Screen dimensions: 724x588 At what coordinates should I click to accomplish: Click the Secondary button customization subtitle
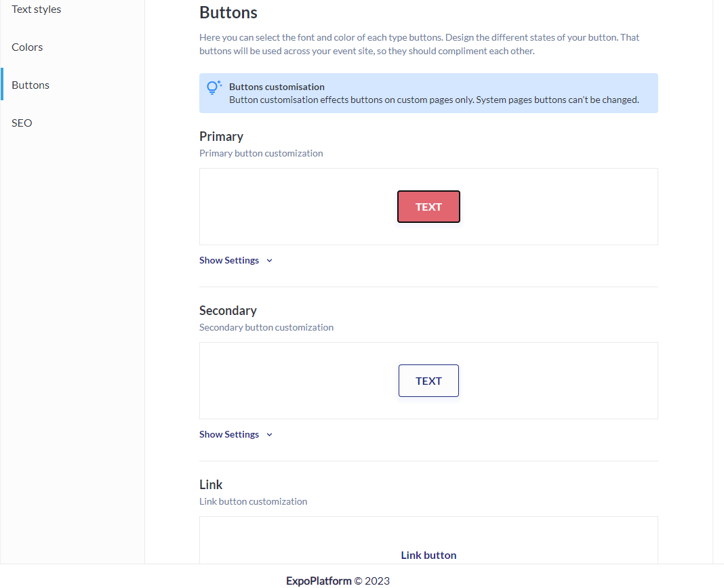tap(266, 327)
